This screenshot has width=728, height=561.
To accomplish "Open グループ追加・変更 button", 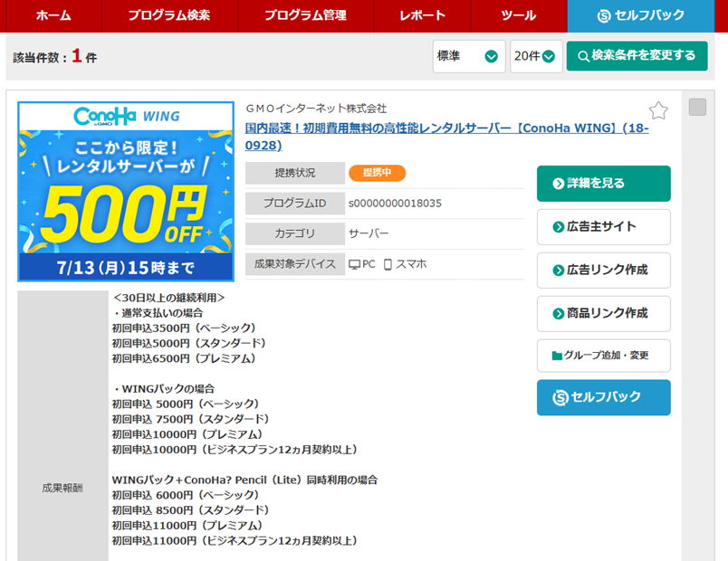I will pos(604,356).
